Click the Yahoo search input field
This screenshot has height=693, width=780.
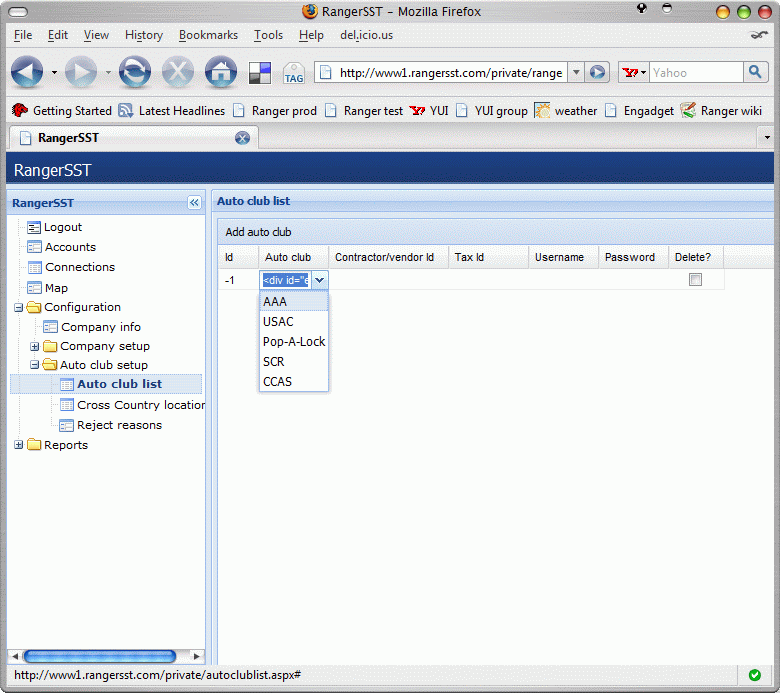695,72
